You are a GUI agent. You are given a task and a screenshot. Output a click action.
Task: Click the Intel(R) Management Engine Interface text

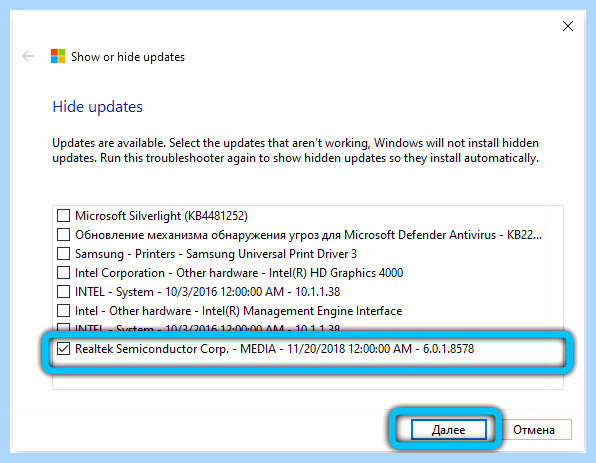coord(302,311)
